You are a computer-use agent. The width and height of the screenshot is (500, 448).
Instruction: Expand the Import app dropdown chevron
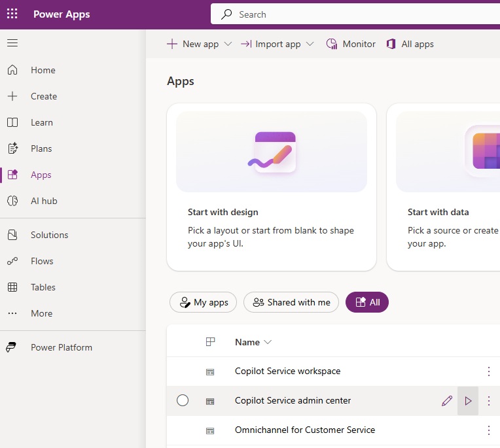(x=310, y=44)
